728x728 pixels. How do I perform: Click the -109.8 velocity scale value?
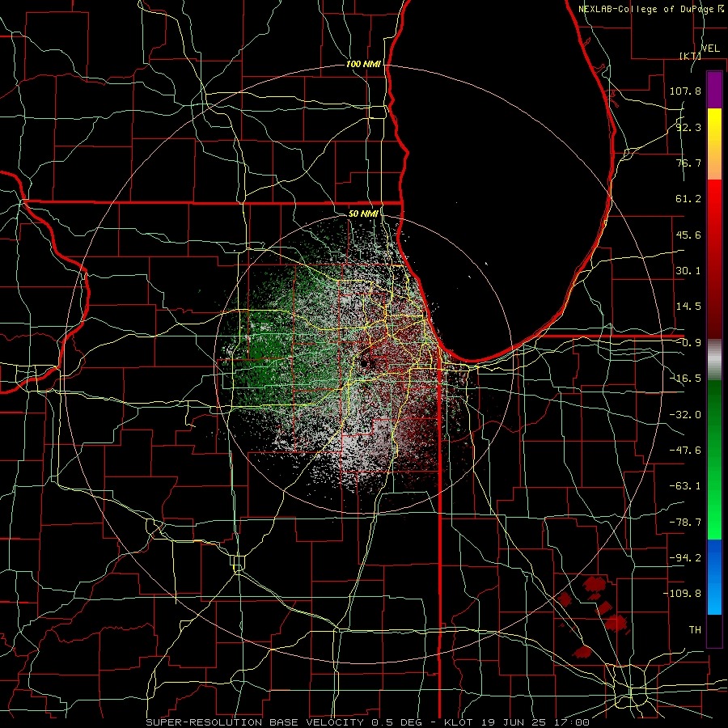coord(682,594)
